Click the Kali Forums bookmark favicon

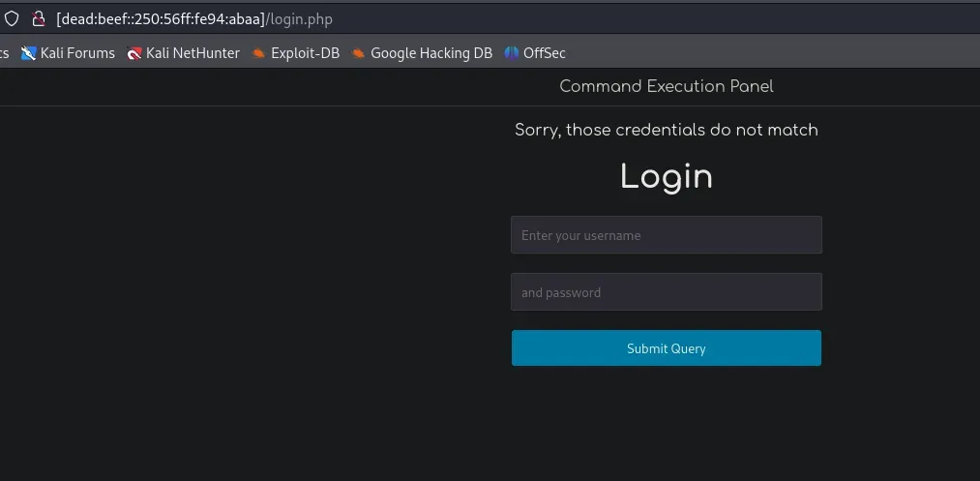pyautogui.click(x=28, y=54)
